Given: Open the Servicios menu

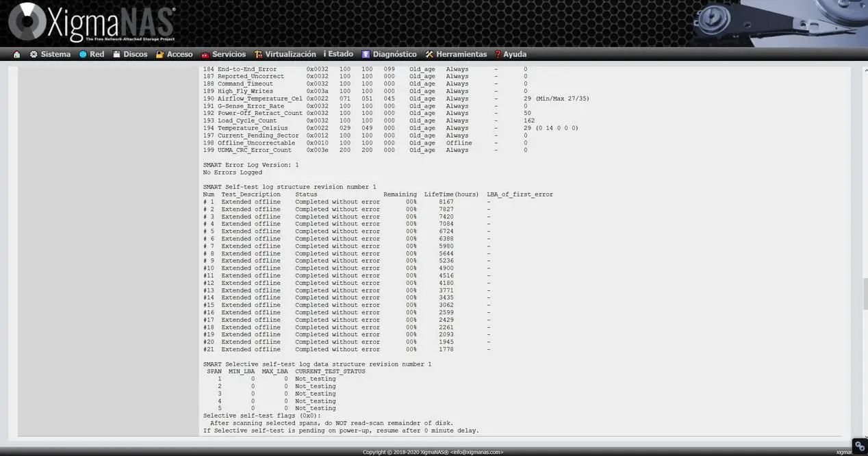Looking at the screenshot, I should point(223,54).
